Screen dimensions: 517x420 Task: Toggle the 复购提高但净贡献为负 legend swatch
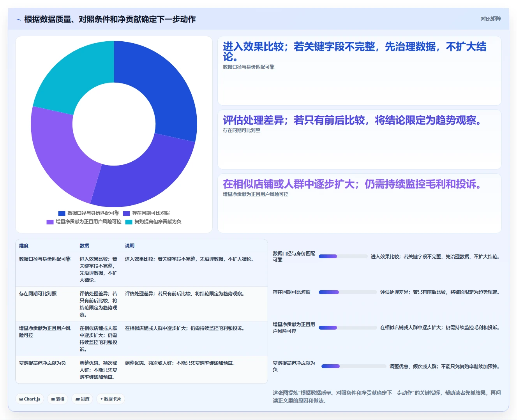[x=129, y=222]
